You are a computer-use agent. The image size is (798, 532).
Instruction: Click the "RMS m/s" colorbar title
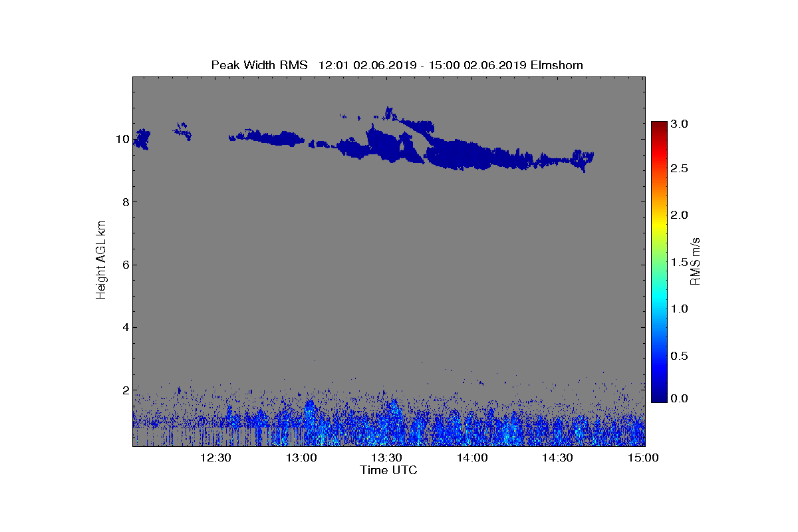[696, 261]
